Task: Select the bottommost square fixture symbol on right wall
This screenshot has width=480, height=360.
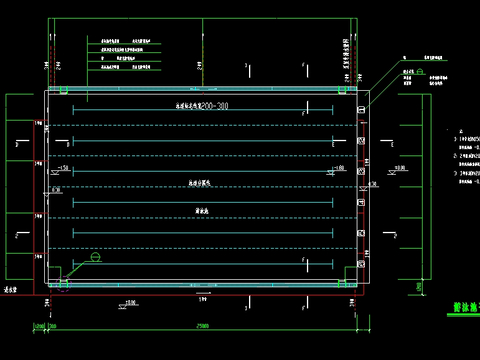Action: click(361, 264)
